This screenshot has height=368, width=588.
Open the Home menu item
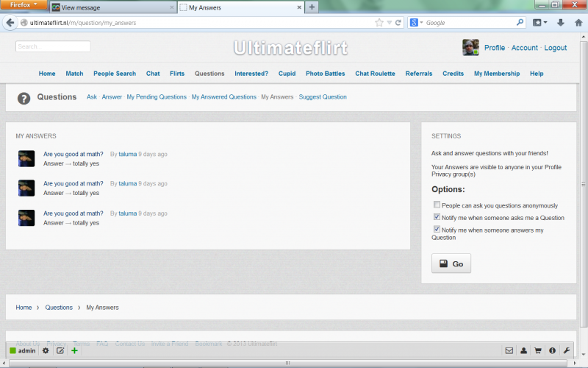pyautogui.click(x=47, y=74)
